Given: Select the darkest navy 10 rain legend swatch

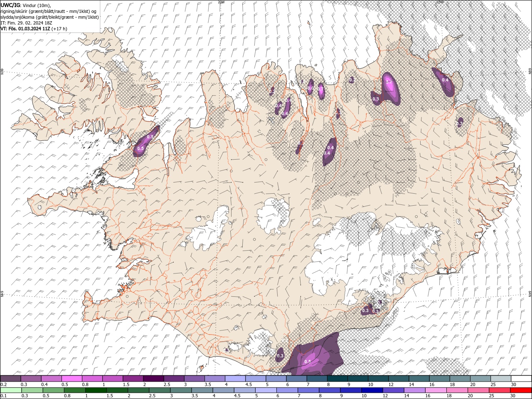Looking at the screenshot, I should pyautogui.click(x=372, y=390).
